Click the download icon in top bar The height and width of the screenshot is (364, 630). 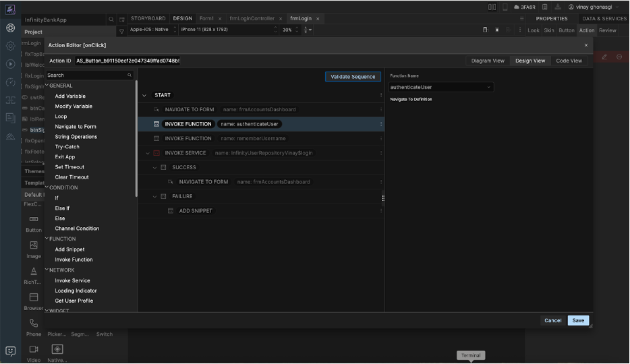click(x=558, y=7)
